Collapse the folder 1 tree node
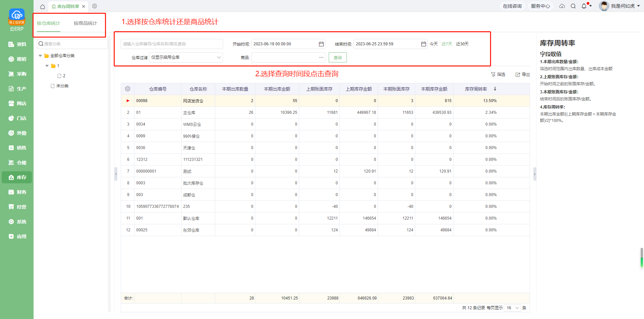 click(47, 66)
